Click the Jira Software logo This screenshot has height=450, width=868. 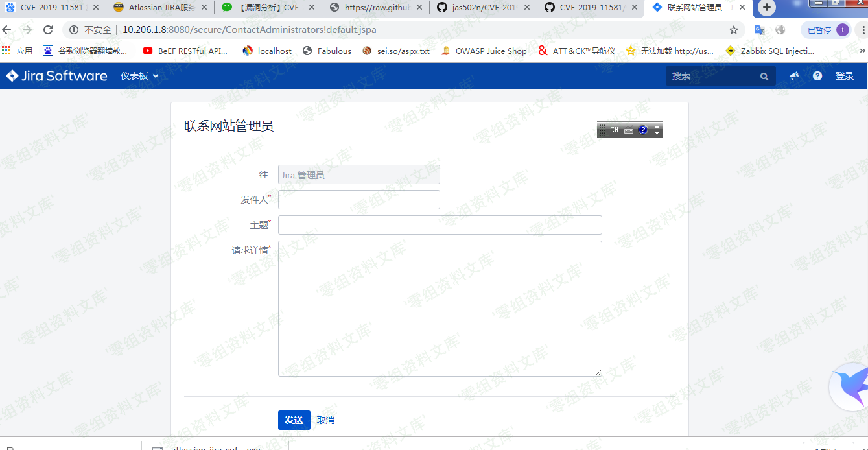[56, 76]
